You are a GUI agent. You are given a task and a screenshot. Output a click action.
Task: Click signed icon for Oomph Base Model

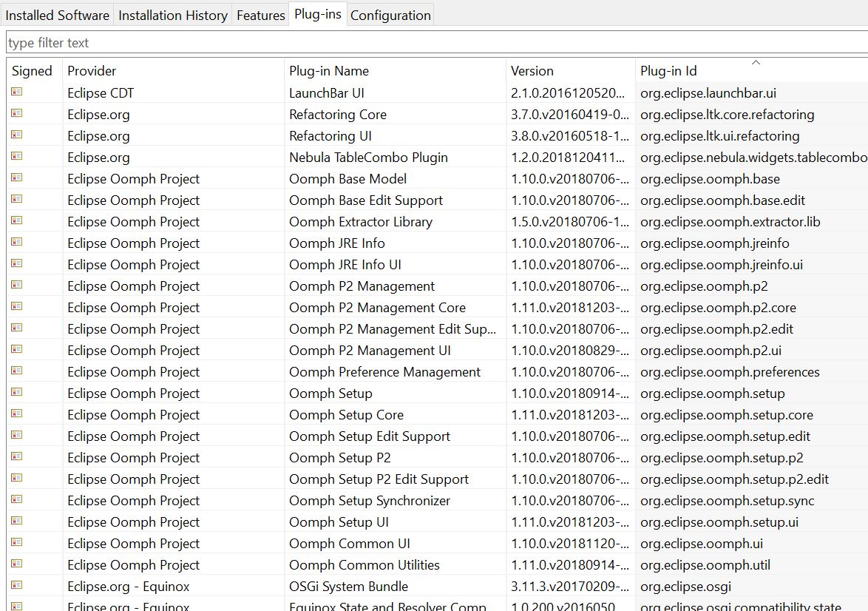click(16, 178)
